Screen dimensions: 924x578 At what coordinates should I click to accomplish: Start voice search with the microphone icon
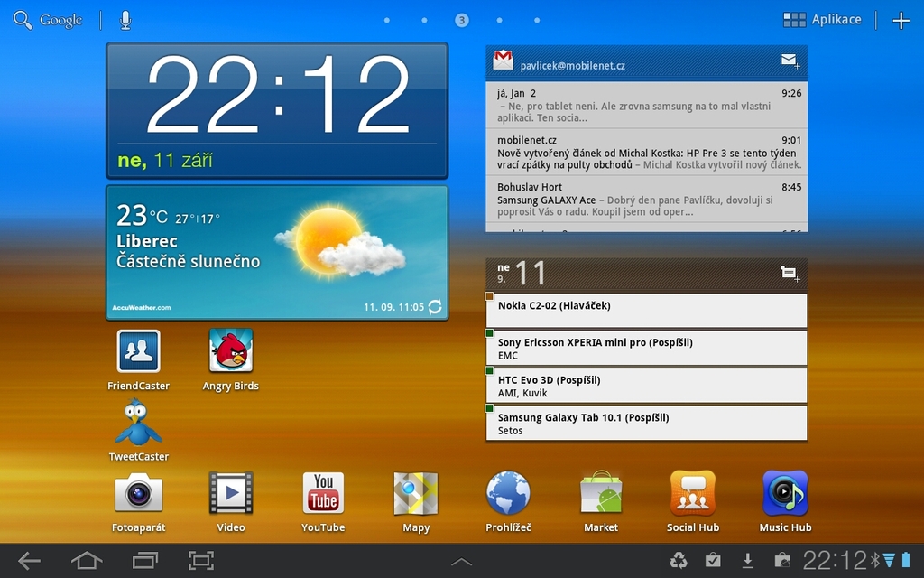pos(125,19)
